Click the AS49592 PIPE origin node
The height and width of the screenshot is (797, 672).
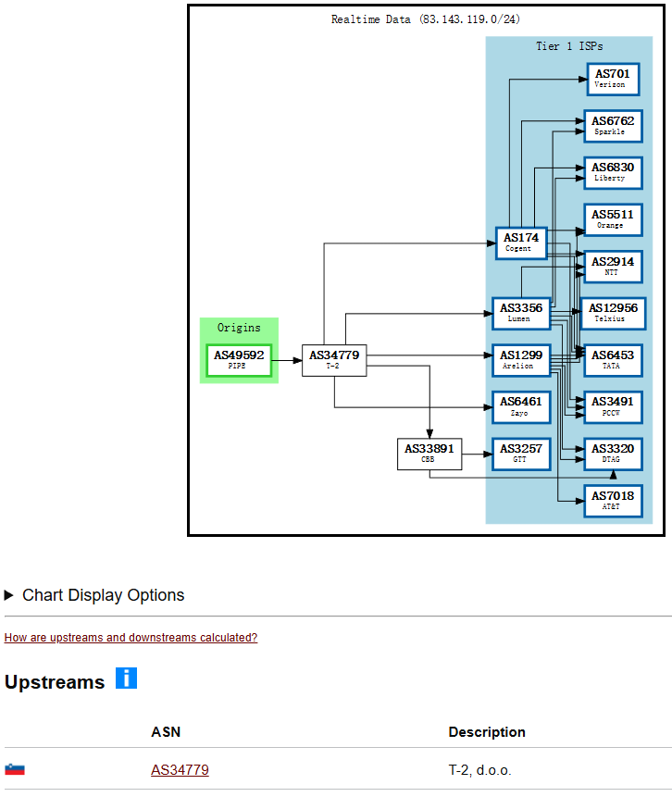pos(239,360)
